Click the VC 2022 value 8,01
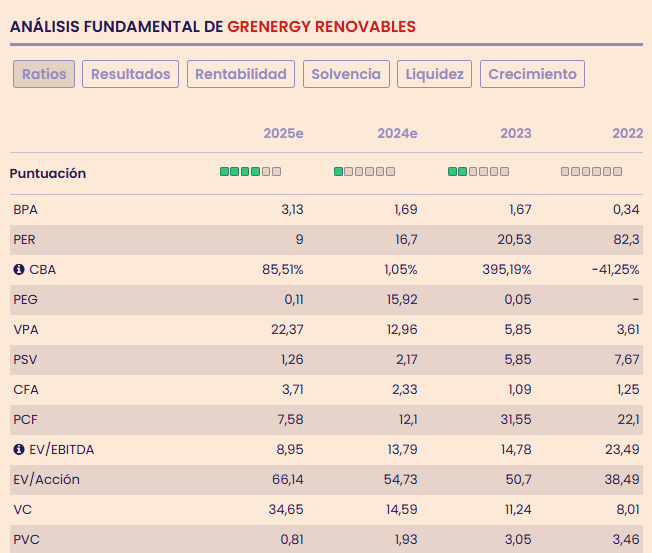The width and height of the screenshot is (652, 553). pos(628,509)
